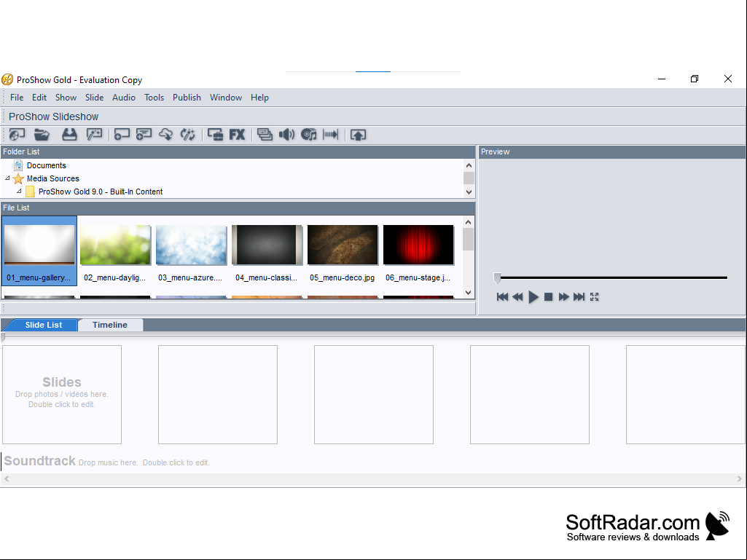Viewport: 747px width, 560px height.
Task: Click the preview seek bar track
Action: pos(612,277)
